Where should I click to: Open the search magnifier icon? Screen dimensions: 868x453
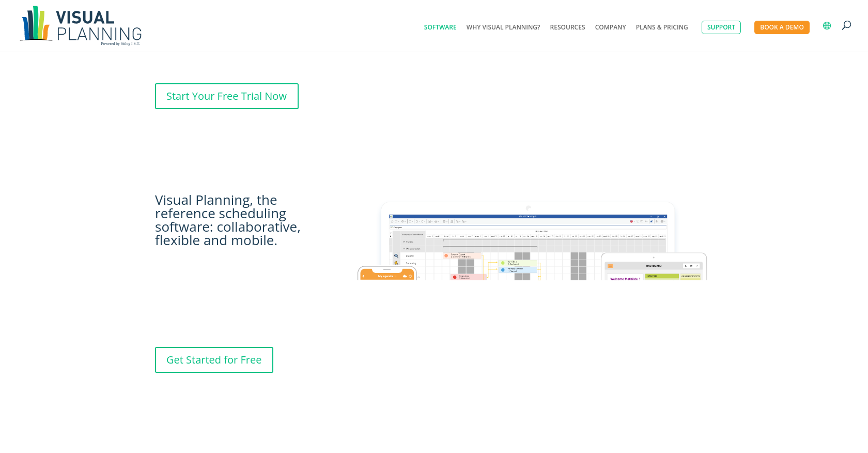click(x=846, y=25)
